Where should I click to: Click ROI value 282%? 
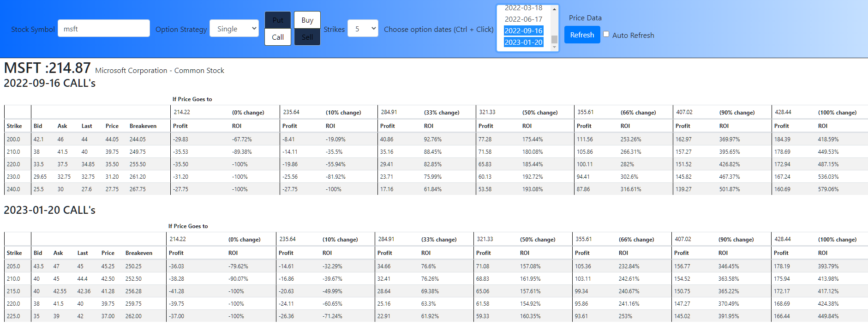point(627,164)
